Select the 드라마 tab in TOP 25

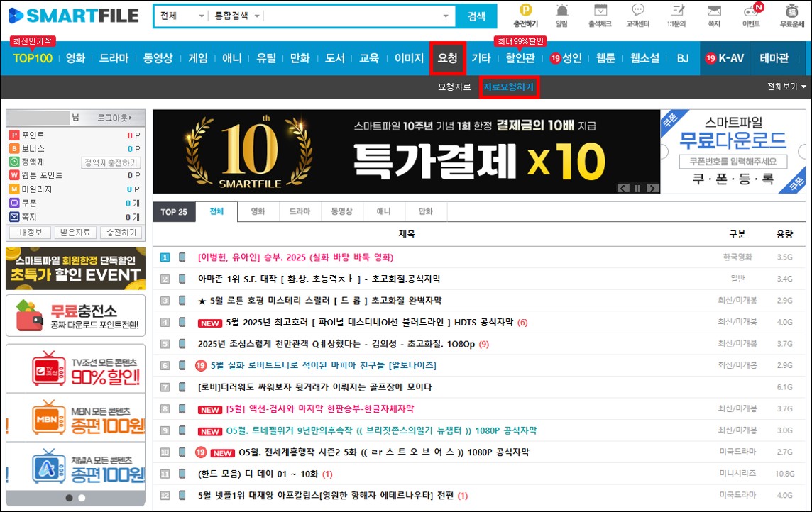coord(300,211)
